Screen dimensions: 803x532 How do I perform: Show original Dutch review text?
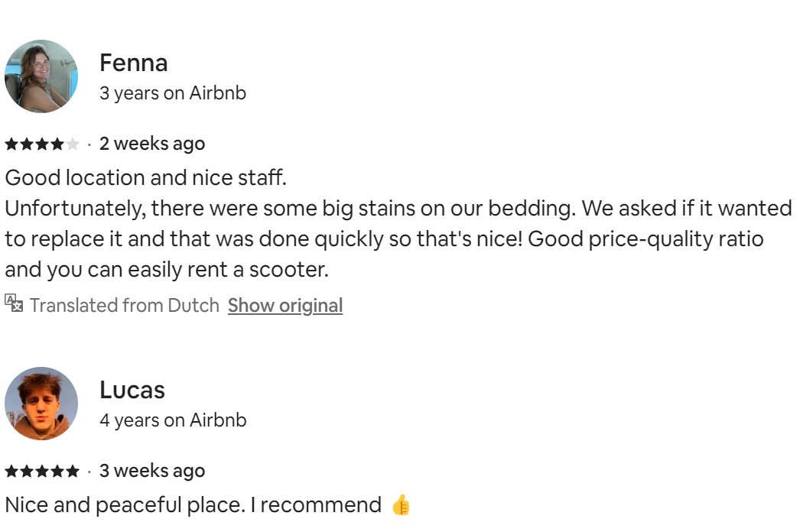tap(284, 305)
